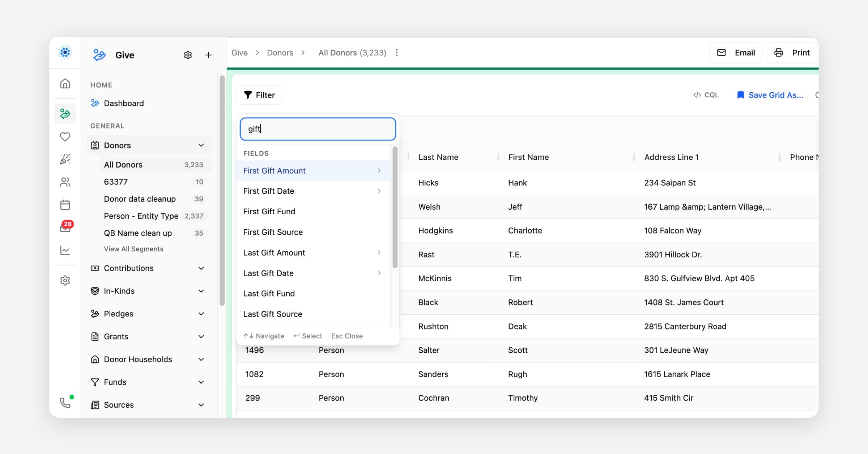Expand the Funds section chevron
Screen dimensions: 868x454
pyautogui.click(x=201, y=382)
